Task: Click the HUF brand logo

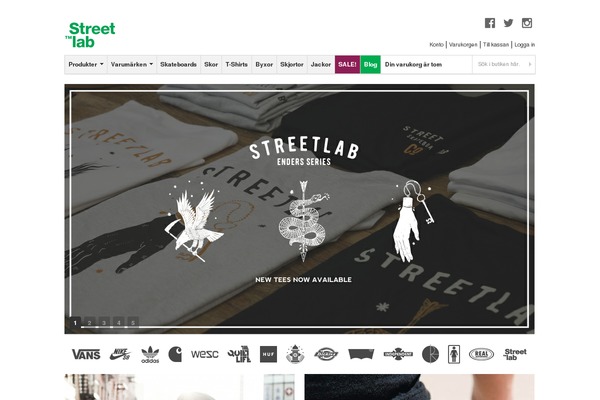Action: [x=268, y=354]
